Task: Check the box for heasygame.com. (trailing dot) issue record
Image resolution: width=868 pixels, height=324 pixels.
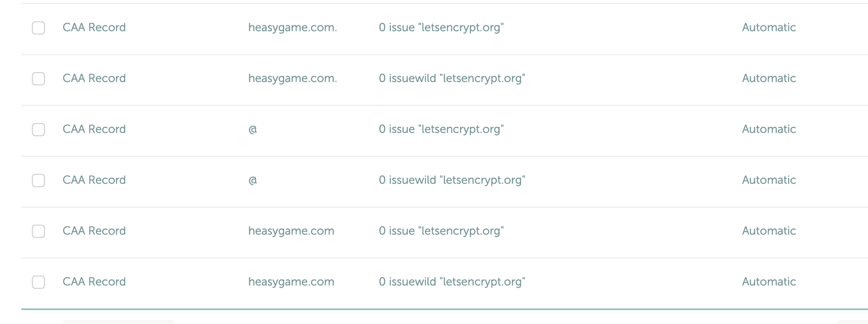Action: pyautogui.click(x=38, y=28)
